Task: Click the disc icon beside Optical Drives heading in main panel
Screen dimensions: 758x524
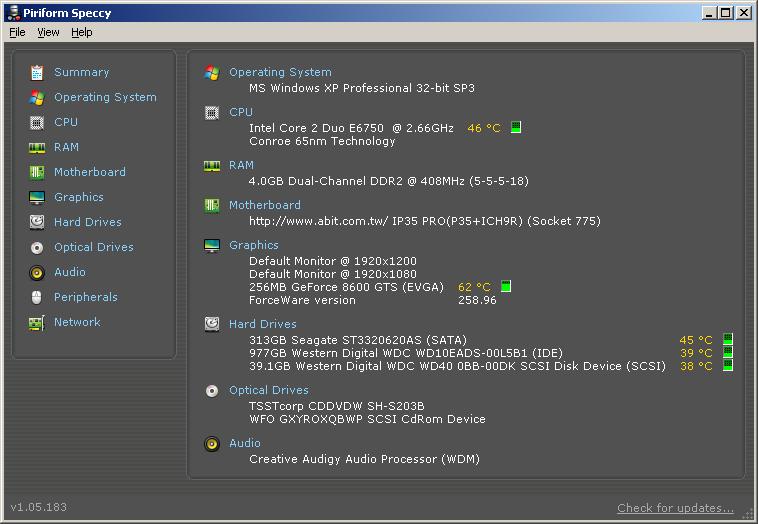Action: [212, 391]
